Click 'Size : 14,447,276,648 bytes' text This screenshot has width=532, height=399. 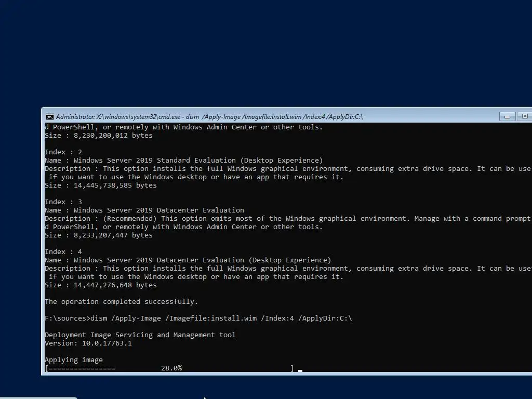(x=101, y=285)
